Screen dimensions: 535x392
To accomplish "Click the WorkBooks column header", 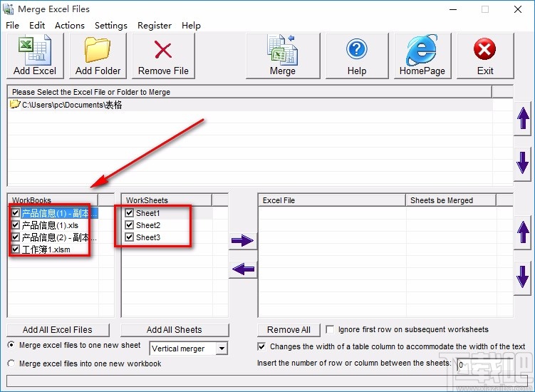I will click(x=53, y=200).
